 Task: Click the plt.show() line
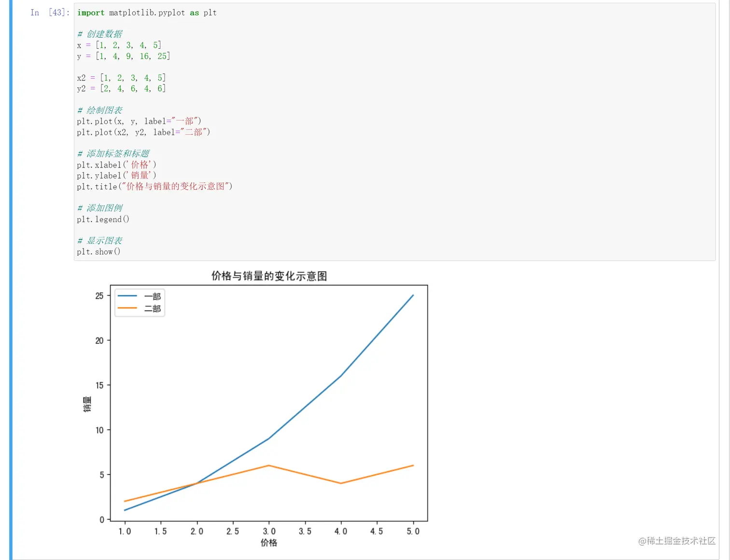click(x=98, y=252)
